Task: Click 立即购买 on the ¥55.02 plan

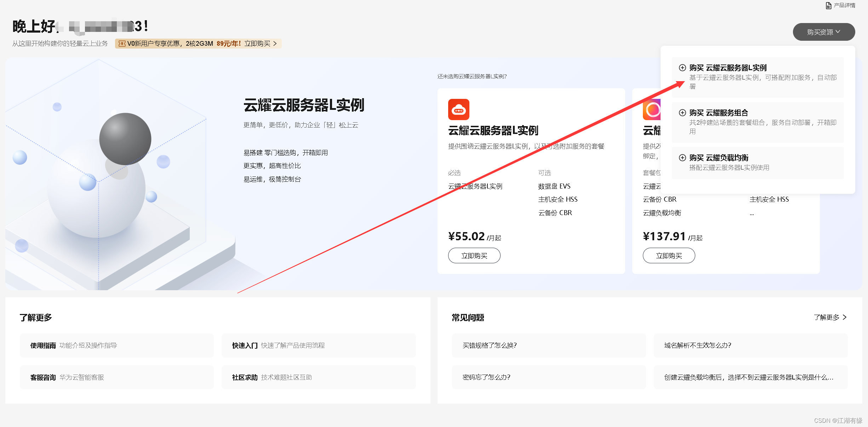Action: 474,255
